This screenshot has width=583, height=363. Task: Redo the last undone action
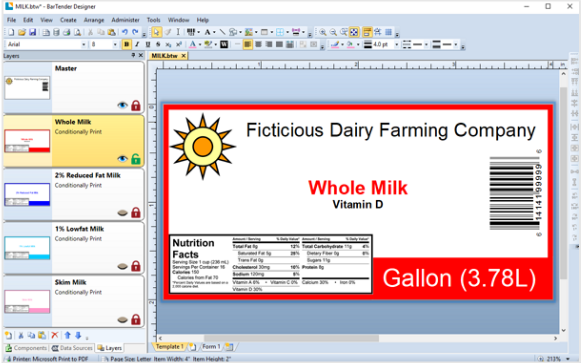[135, 32]
